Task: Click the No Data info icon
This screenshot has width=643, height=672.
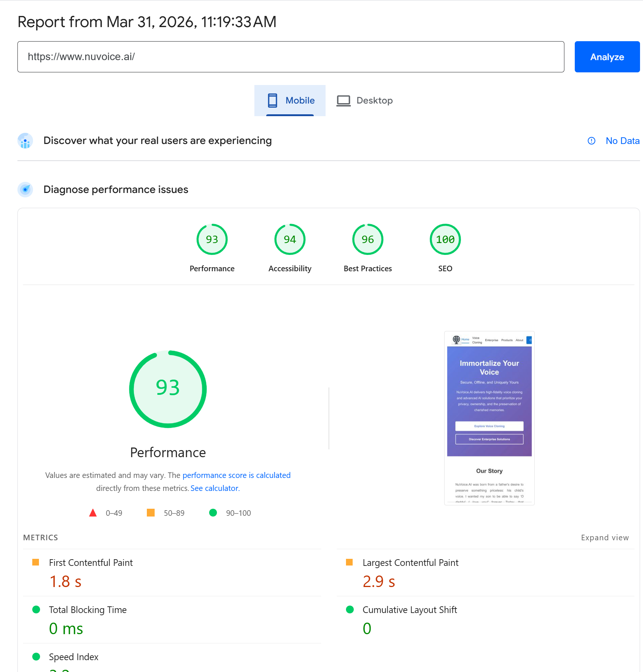Action: point(591,141)
